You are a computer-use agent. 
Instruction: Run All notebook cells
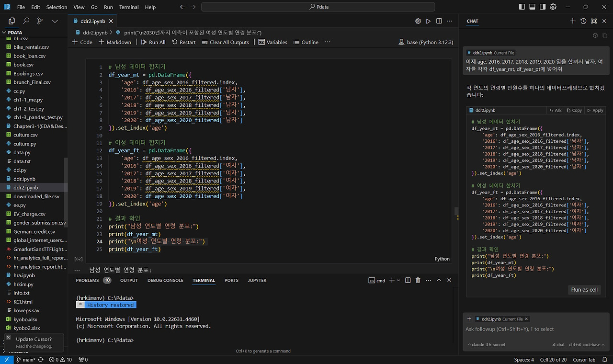tap(153, 42)
